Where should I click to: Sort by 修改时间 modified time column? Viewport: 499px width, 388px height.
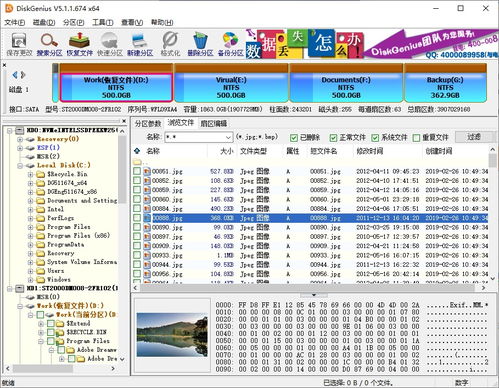point(370,151)
